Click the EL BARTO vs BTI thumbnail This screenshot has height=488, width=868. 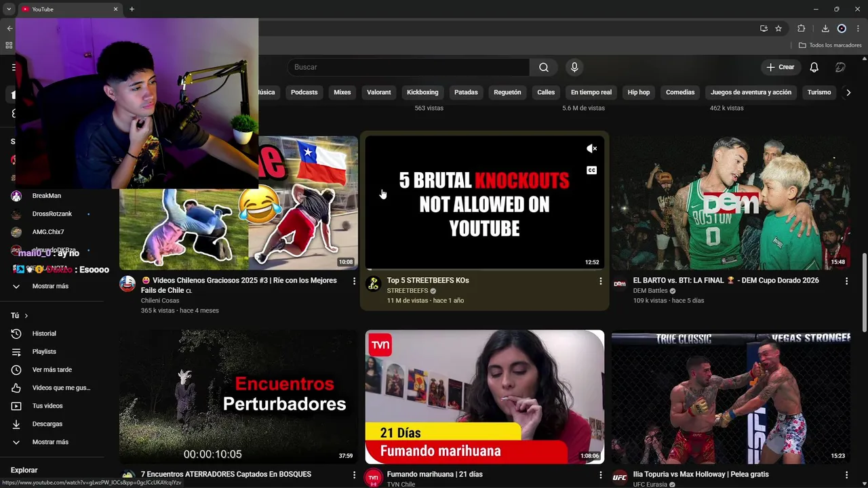coord(730,203)
